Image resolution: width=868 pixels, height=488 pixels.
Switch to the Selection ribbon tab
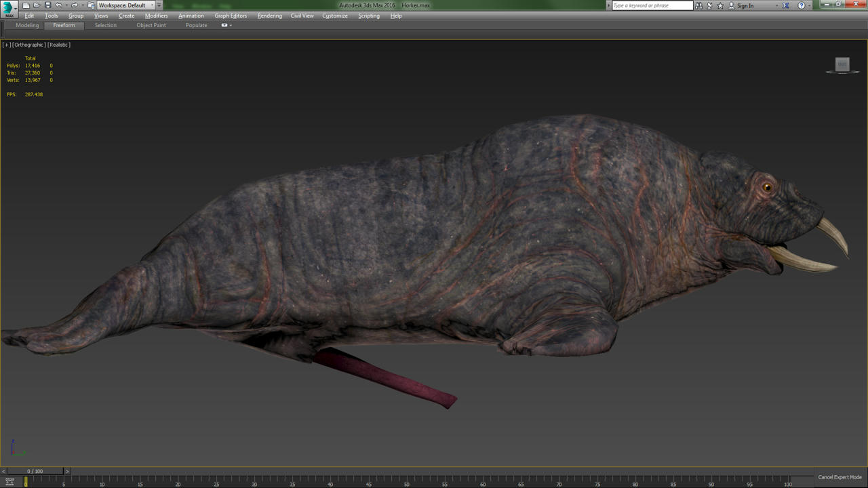click(106, 25)
